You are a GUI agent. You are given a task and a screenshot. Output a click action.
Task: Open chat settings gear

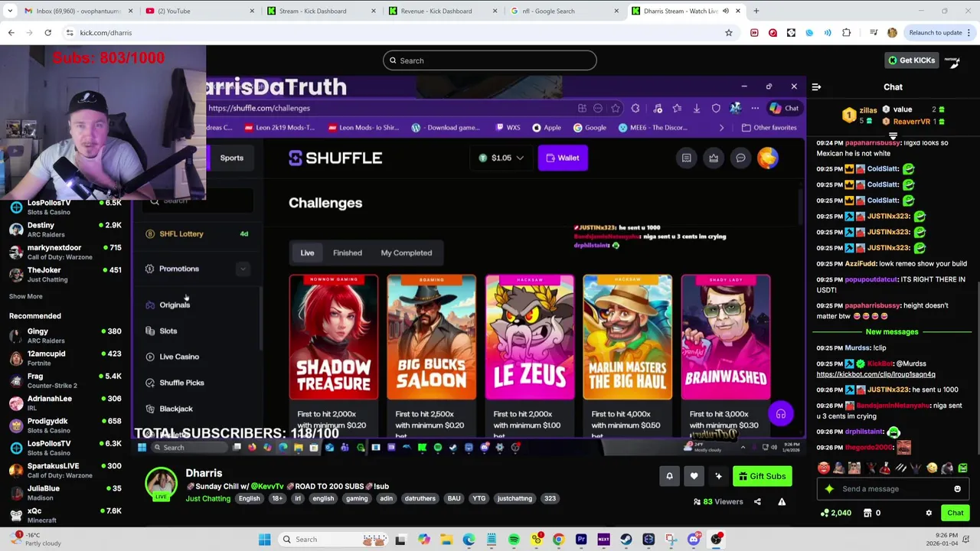(x=929, y=514)
